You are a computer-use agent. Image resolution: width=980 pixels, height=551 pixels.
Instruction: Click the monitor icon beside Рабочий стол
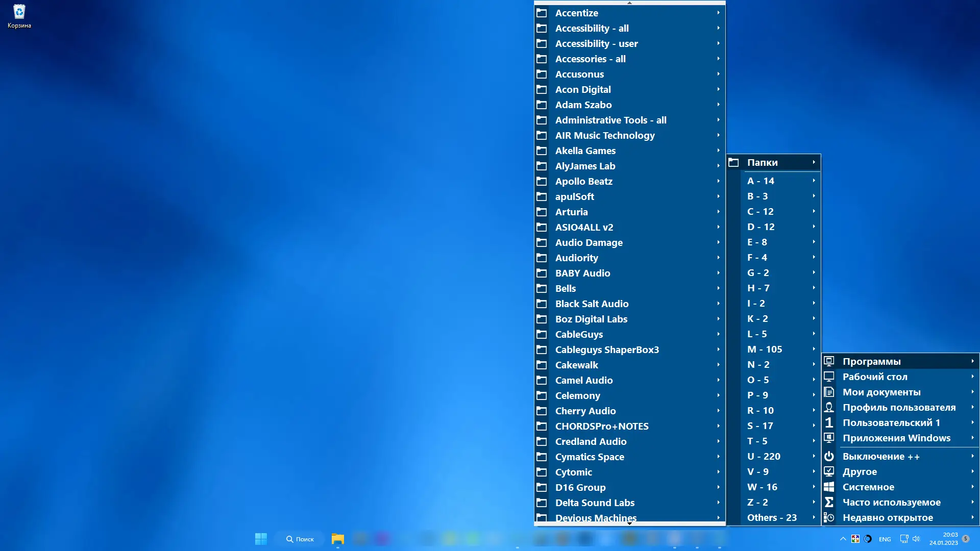(x=829, y=377)
